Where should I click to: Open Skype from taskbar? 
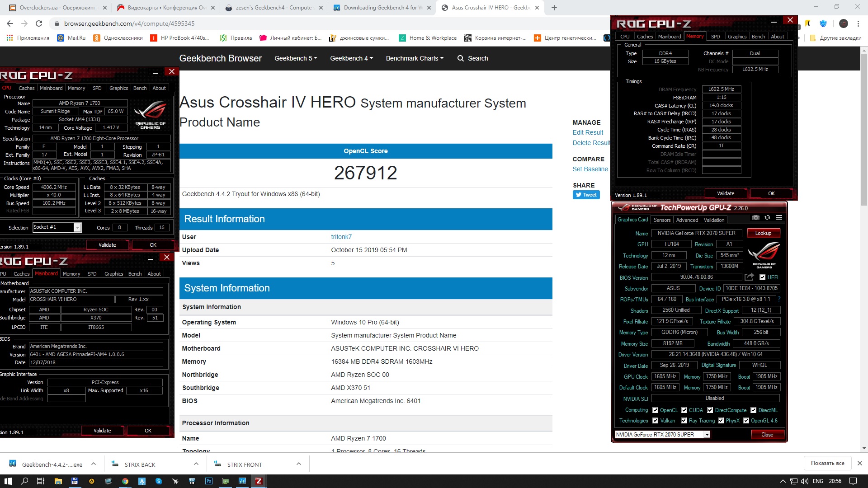159,481
